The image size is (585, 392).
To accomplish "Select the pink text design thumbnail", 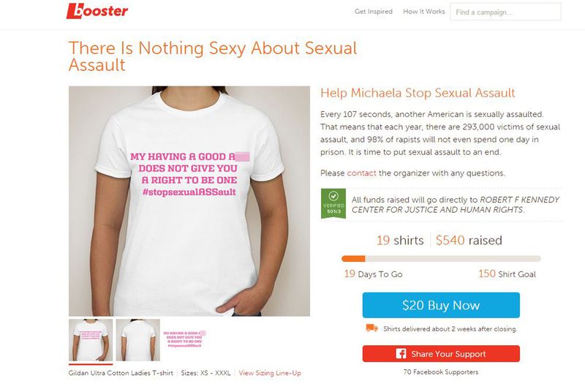I will [x=185, y=339].
